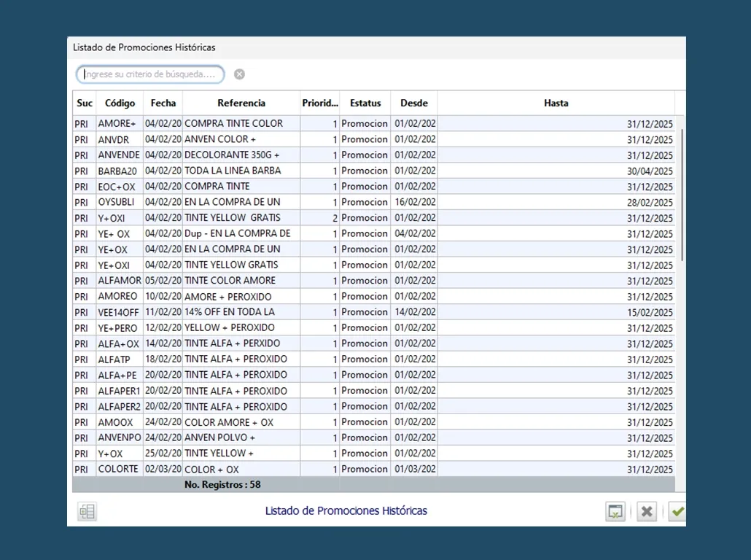Click the window icon with green check

pos(615,512)
